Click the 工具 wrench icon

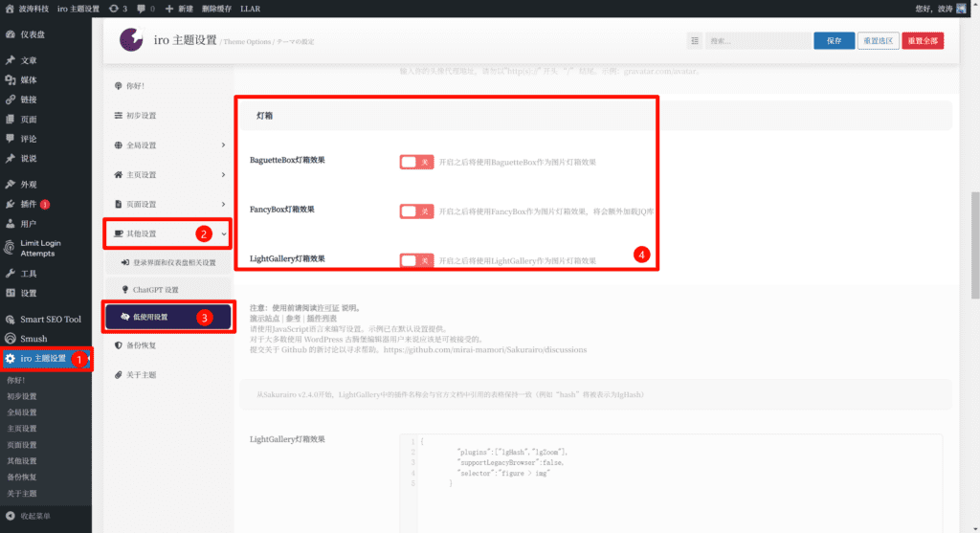(x=10, y=273)
